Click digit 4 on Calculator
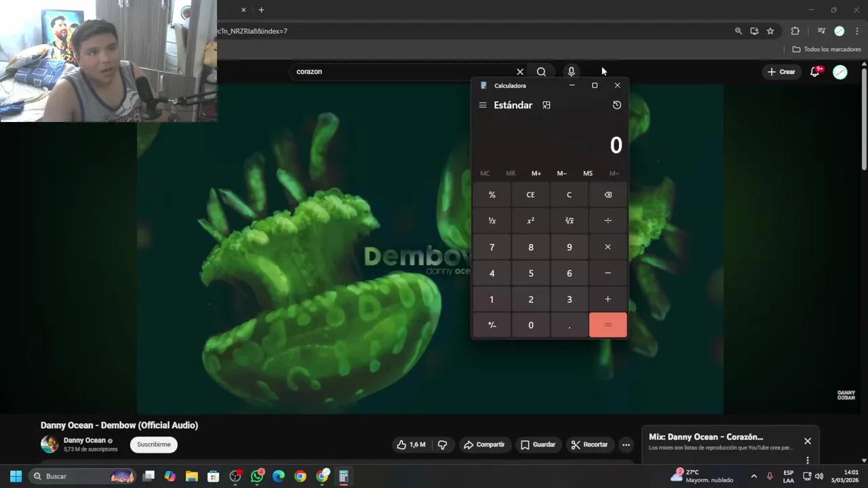Screen dimensions: 868x488 (x=492, y=273)
